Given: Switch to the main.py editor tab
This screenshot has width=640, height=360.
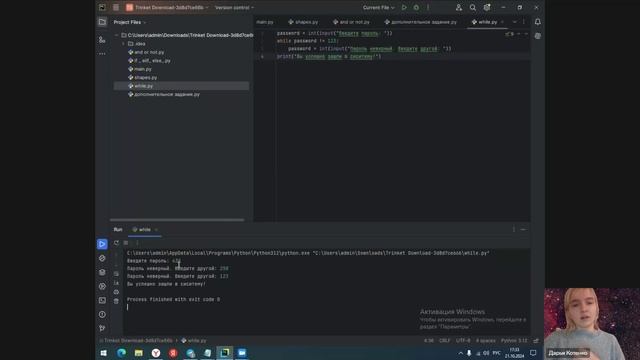Looking at the screenshot, I should 265,22.
